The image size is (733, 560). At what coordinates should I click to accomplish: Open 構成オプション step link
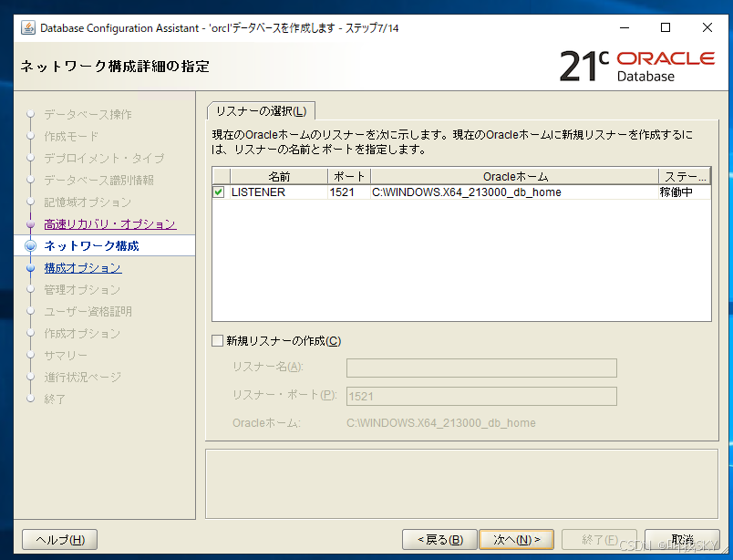pyautogui.click(x=83, y=267)
